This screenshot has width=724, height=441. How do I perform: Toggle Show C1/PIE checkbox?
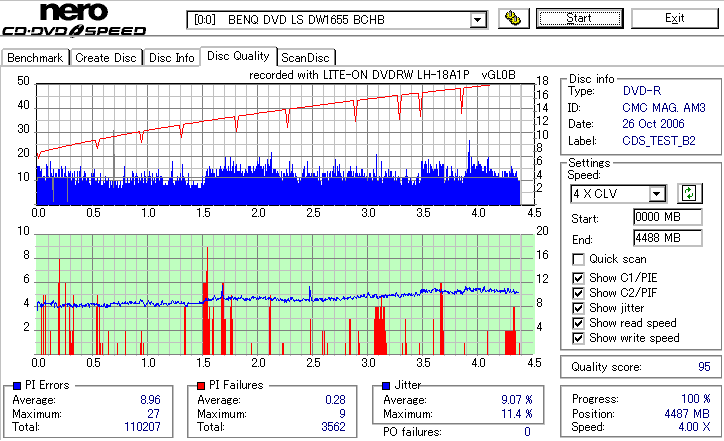coord(578,278)
